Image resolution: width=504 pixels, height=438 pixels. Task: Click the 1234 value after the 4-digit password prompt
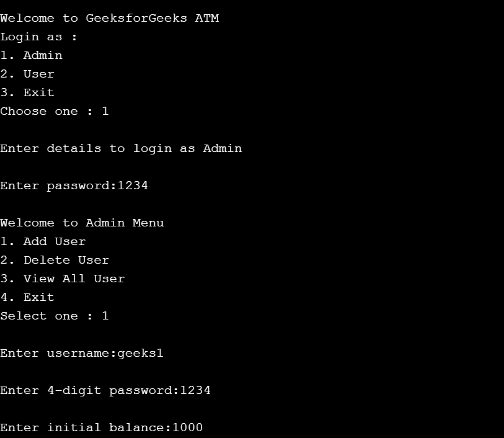(x=195, y=390)
